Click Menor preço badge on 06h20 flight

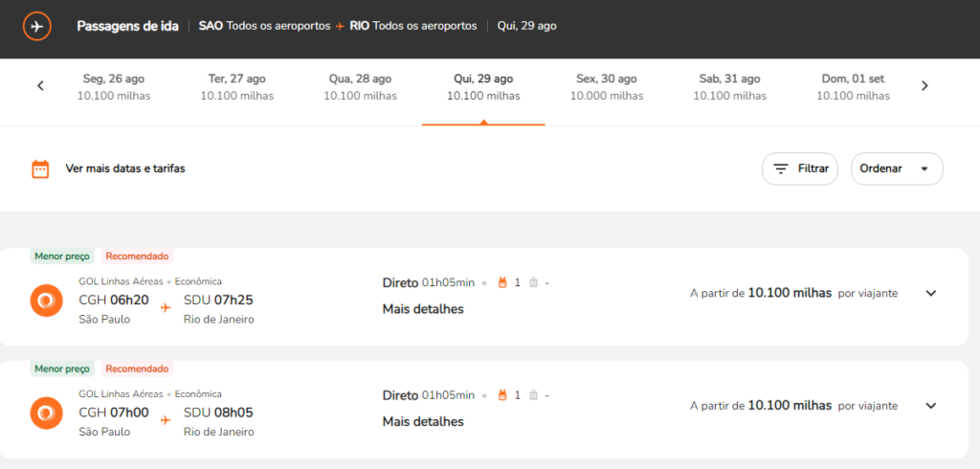coord(62,256)
